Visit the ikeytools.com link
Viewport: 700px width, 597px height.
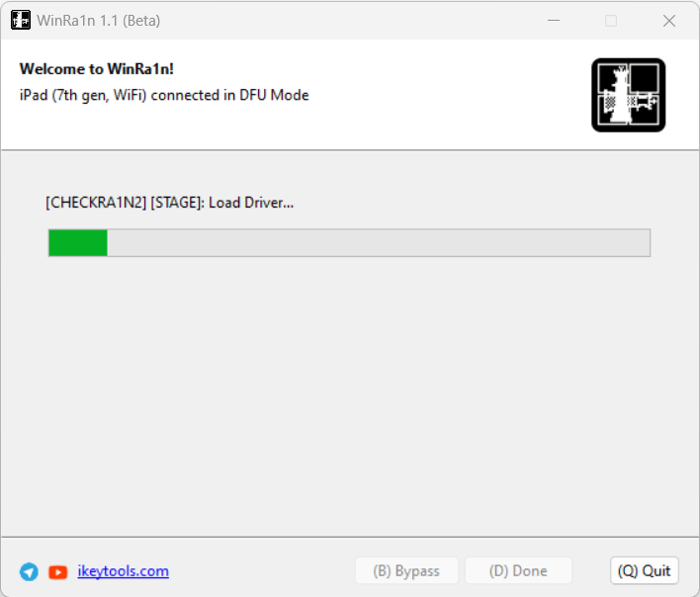click(x=124, y=571)
